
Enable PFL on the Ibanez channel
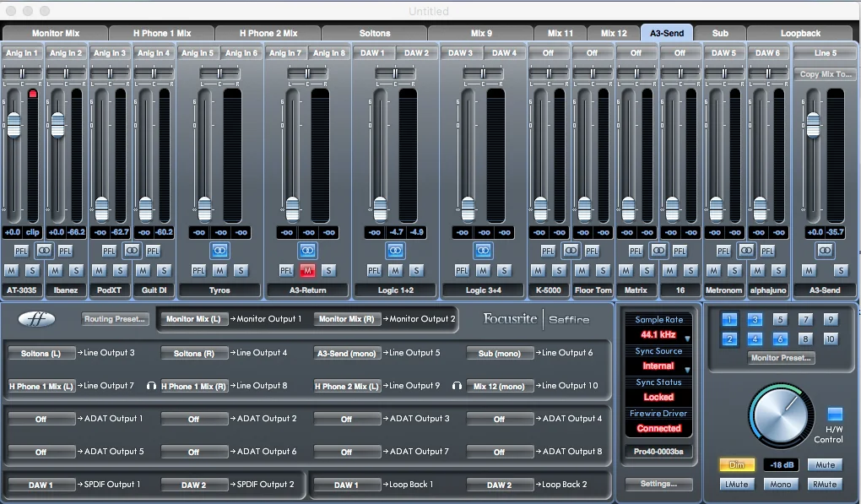65,251
